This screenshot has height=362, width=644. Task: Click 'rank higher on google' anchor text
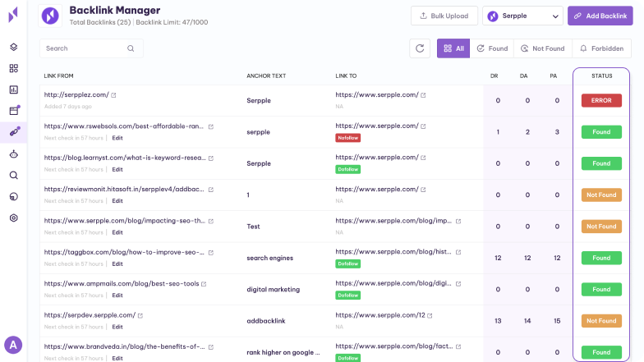pos(283,353)
